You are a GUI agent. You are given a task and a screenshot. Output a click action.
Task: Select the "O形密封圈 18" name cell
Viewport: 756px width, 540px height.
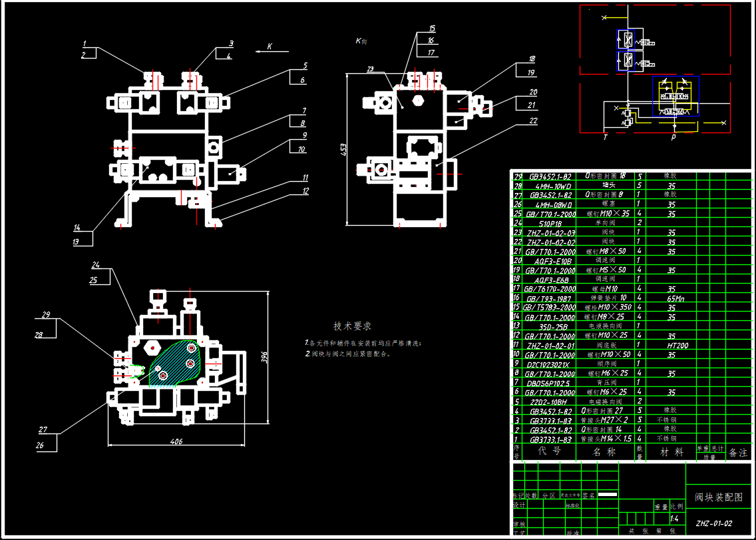(605, 176)
